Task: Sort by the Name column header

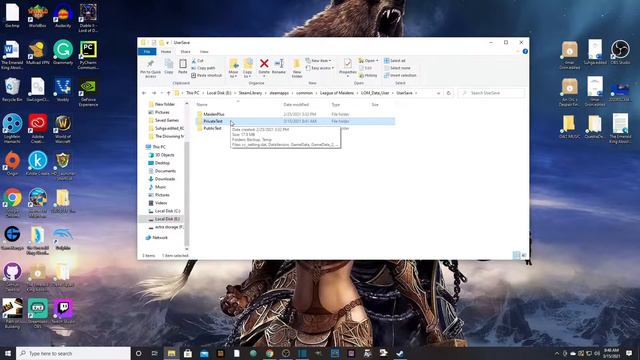Action: (x=202, y=105)
